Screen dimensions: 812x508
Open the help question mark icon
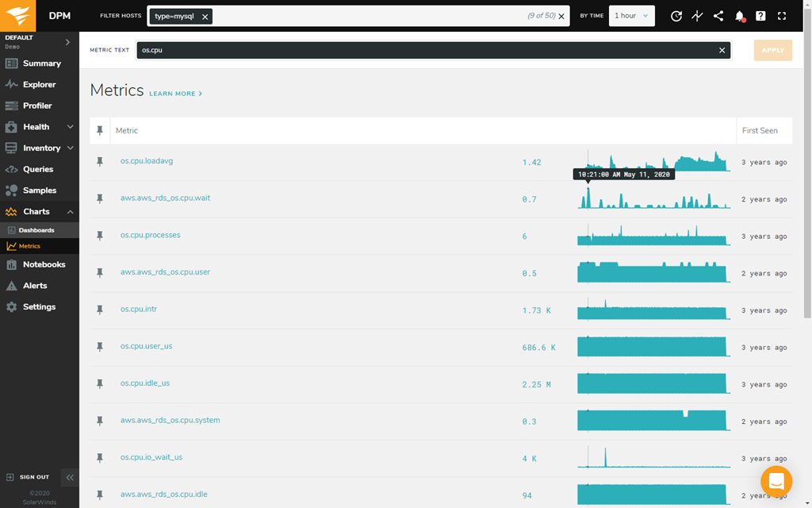[760, 16]
